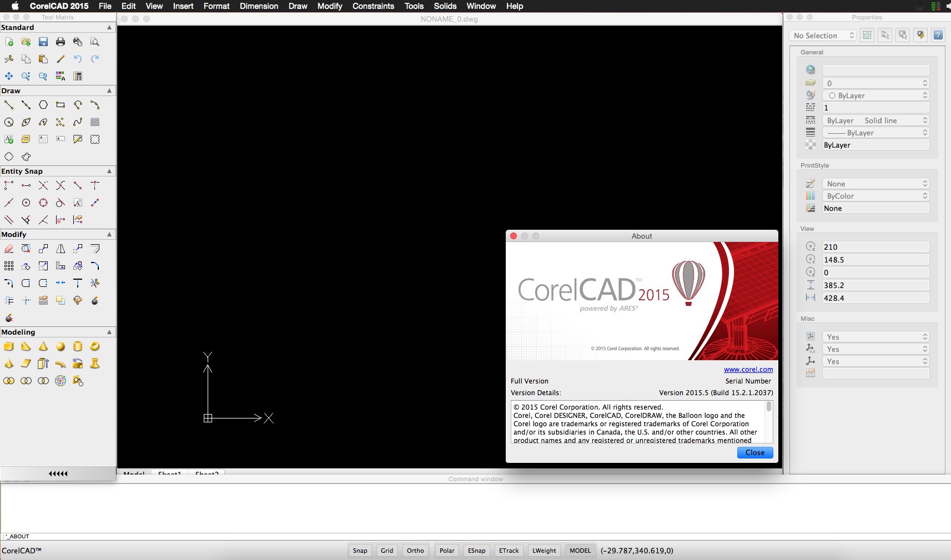Select the center entity snap circle icon

(26, 203)
